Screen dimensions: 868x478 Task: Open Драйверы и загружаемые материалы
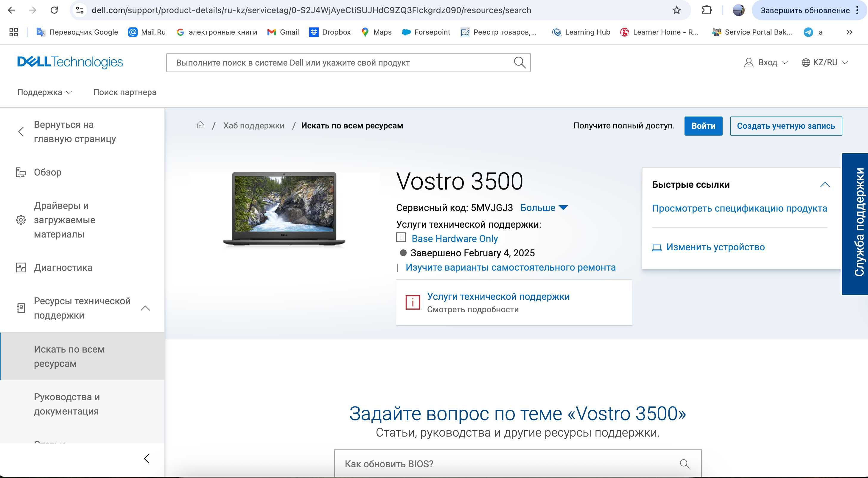tap(64, 220)
